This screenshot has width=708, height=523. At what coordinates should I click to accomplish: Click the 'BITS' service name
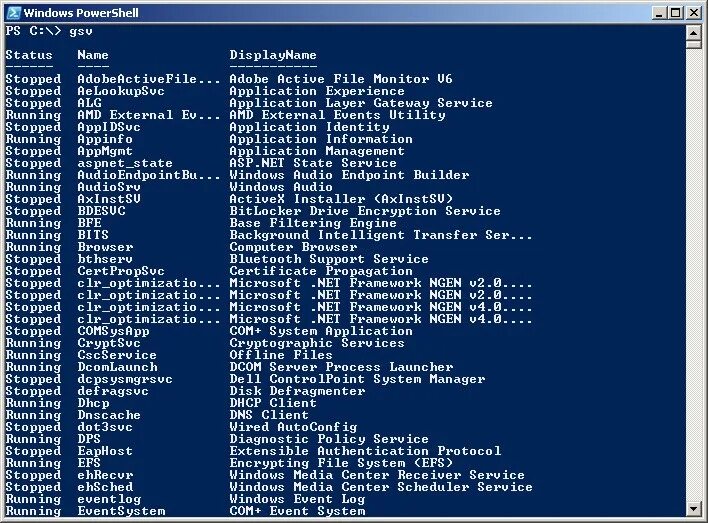click(x=93, y=235)
